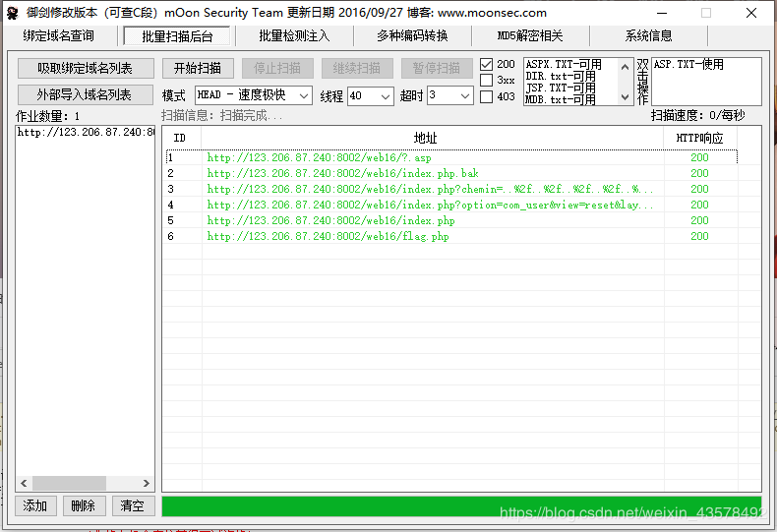Viewport: 777px width, 532px height.
Task: Uncheck the 200 status checkbox
Action: [487, 64]
